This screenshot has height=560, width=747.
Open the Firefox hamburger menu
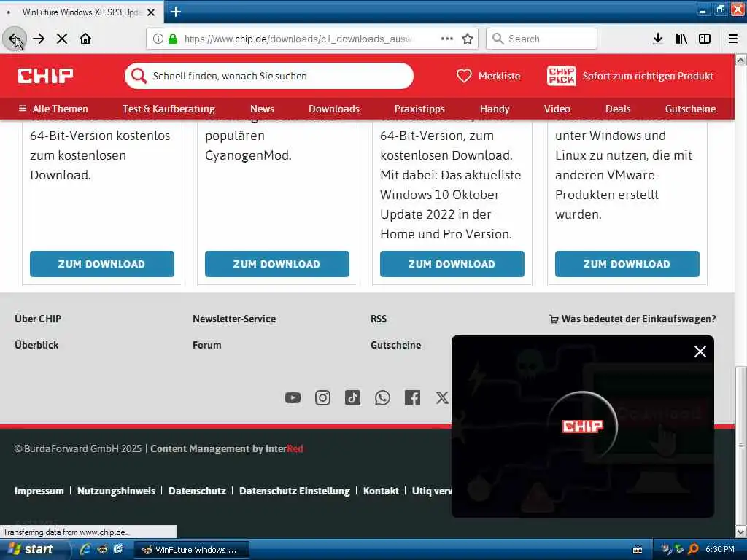pyautogui.click(x=733, y=39)
